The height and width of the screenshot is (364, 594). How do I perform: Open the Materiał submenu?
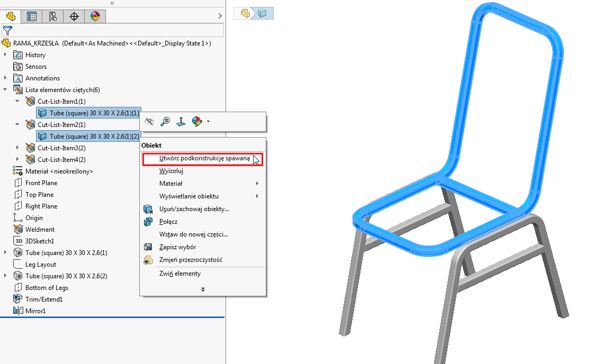pyautogui.click(x=203, y=184)
